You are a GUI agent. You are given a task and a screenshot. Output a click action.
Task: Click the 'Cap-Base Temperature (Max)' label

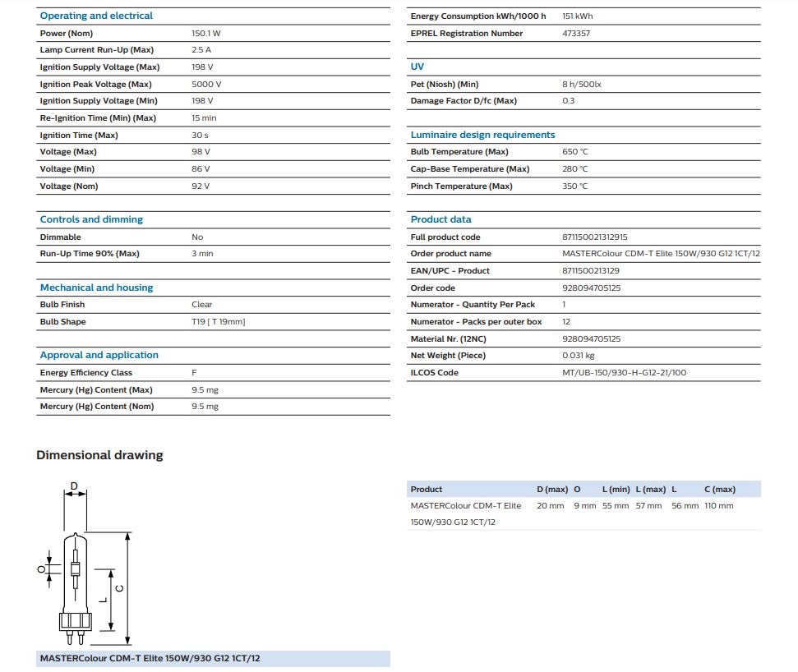470,169
